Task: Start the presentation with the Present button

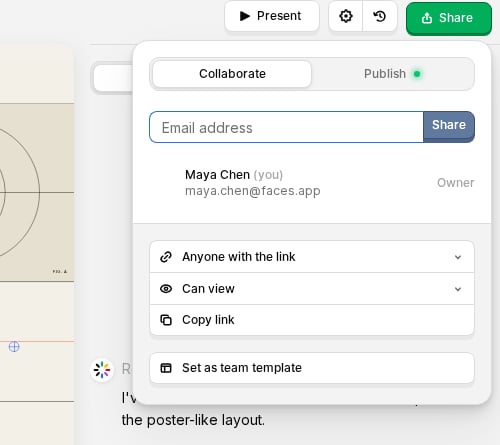Action: 272,16
